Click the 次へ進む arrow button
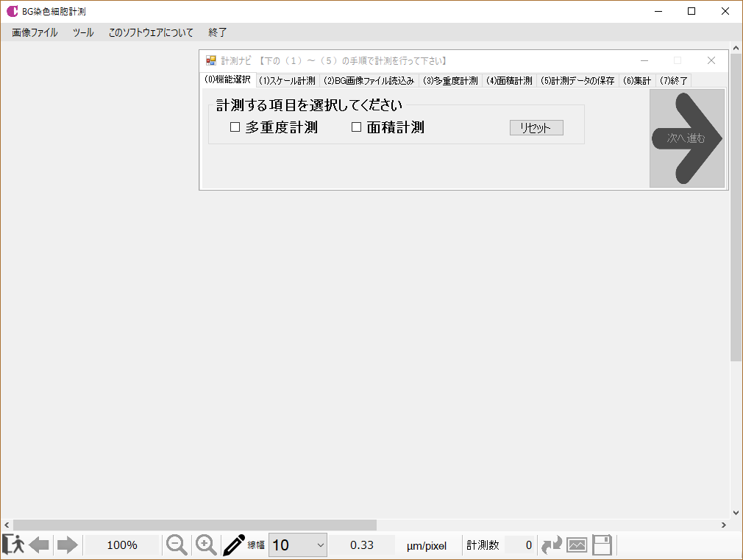This screenshot has width=743, height=560. (686, 138)
